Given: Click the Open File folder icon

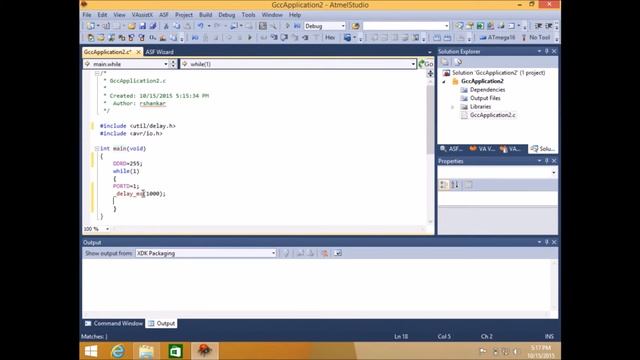Looking at the screenshot, I should click(131, 26).
